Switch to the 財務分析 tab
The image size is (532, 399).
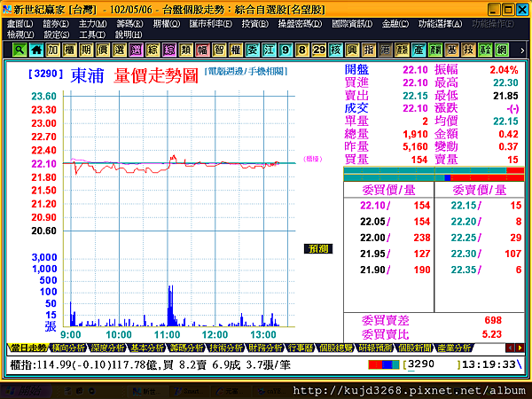[265, 348]
